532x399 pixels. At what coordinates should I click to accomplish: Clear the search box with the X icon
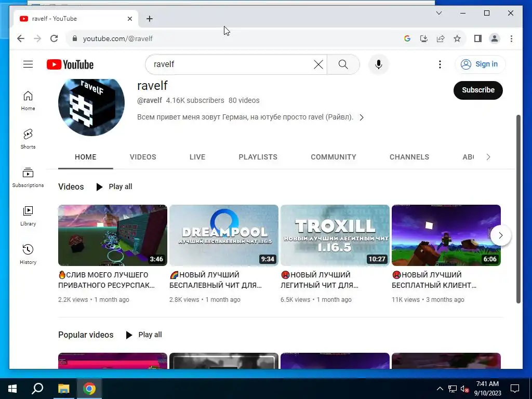pos(318,64)
